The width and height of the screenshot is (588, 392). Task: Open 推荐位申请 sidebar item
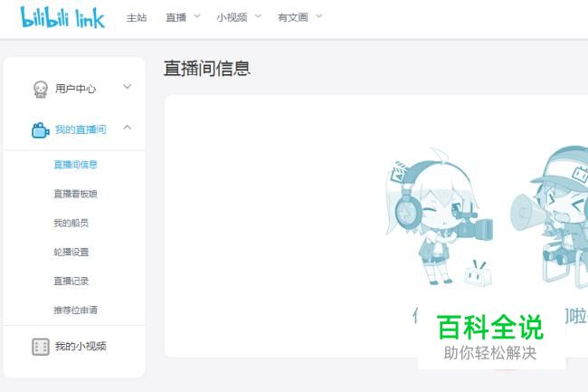(x=75, y=311)
